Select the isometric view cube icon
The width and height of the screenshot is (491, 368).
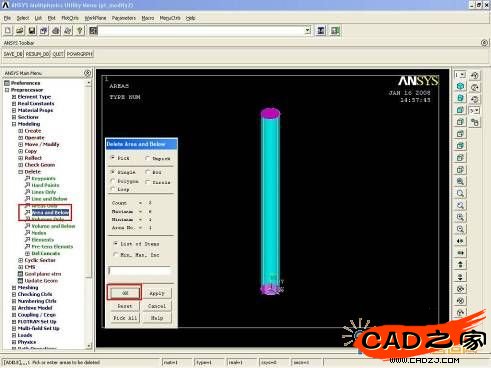coord(460,86)
